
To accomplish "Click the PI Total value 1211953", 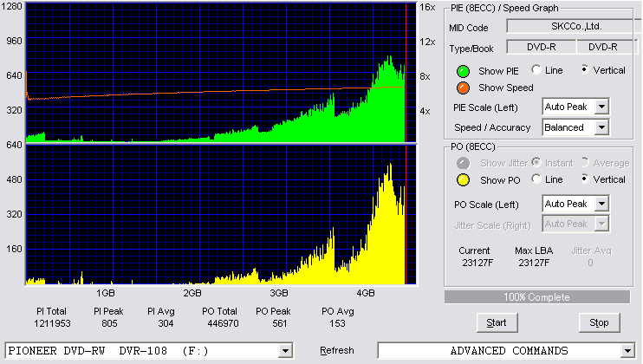I will click(52, 323).
